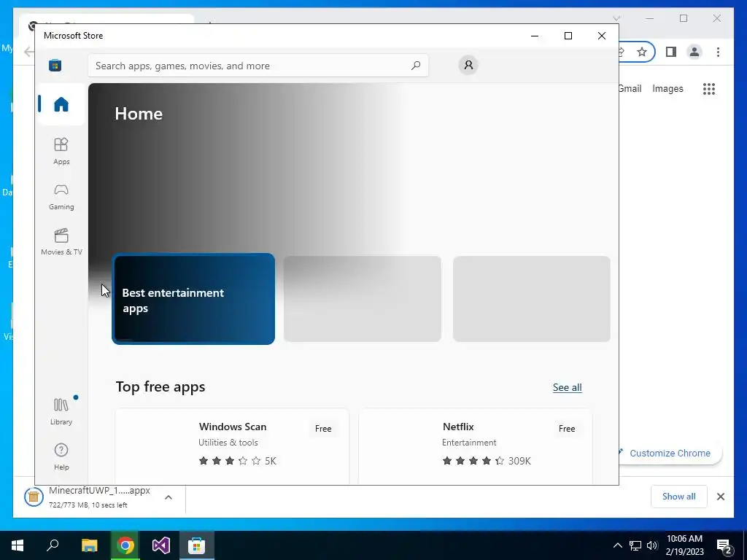Open Chrome three-dot menu
Image resolution: width=747 pixels, height=560 pixels.
tap(718, 52)
